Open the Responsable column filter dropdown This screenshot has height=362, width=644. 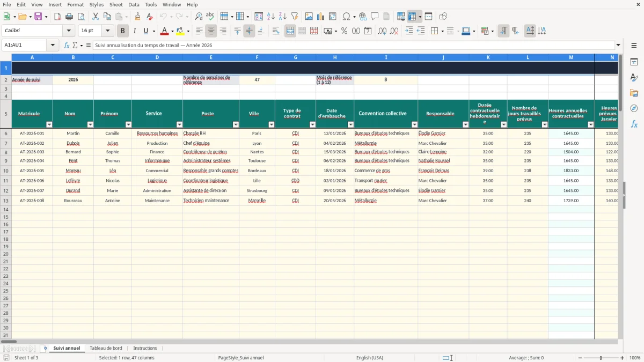465,125
